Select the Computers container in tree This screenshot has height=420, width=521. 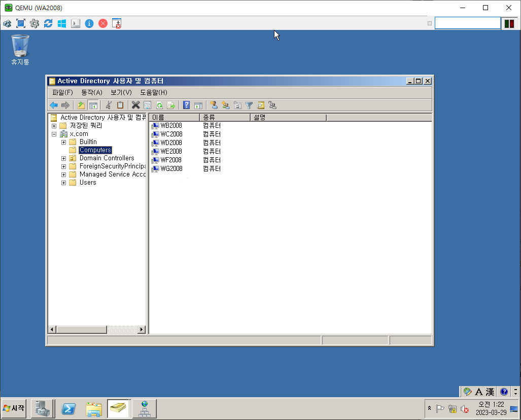tap(95, 150)
